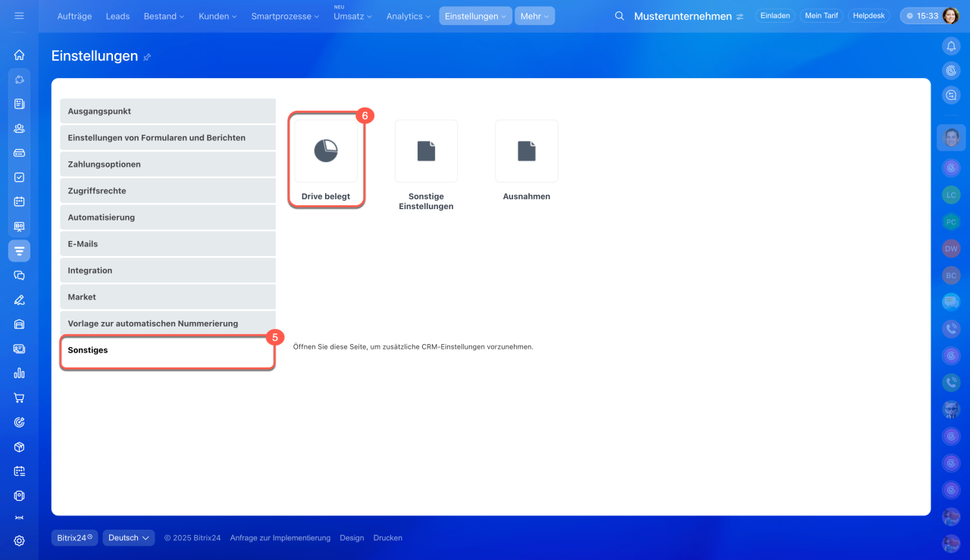This screenshot has width=970, height=560.
Task: Open Anfrage zur Implementierung link
Action: (280, 538)
